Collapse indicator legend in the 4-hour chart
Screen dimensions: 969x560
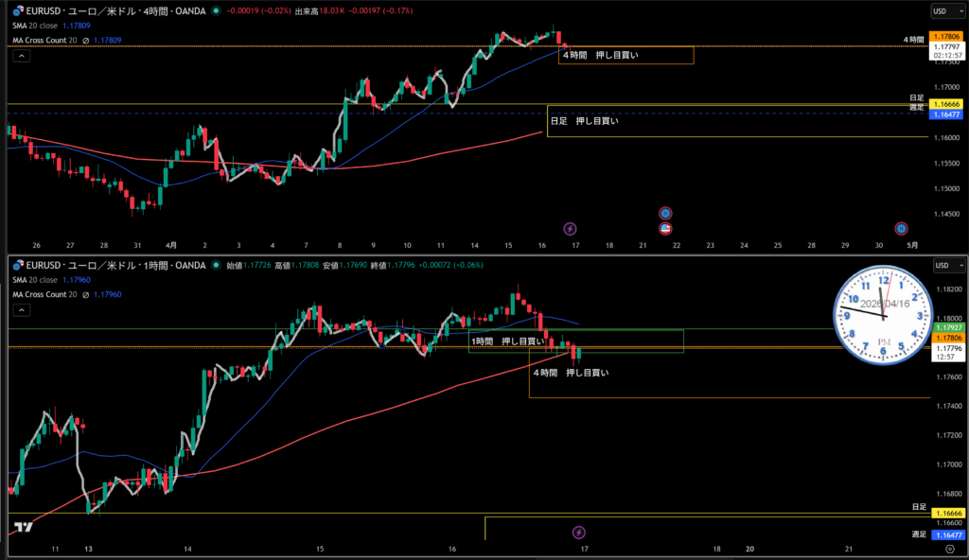coord(22,56)
